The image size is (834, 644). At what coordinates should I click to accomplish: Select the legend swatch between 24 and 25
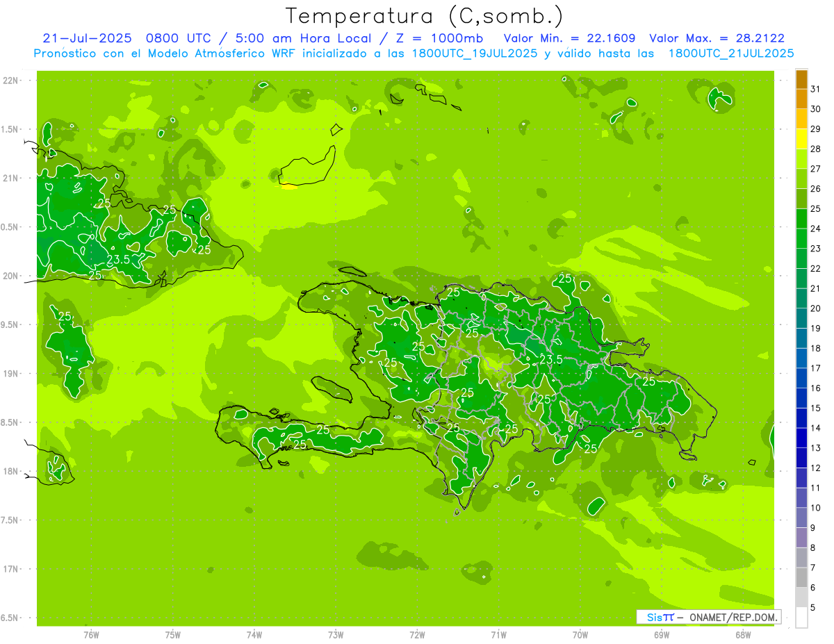pyautogui.click(x=801, y=219)
